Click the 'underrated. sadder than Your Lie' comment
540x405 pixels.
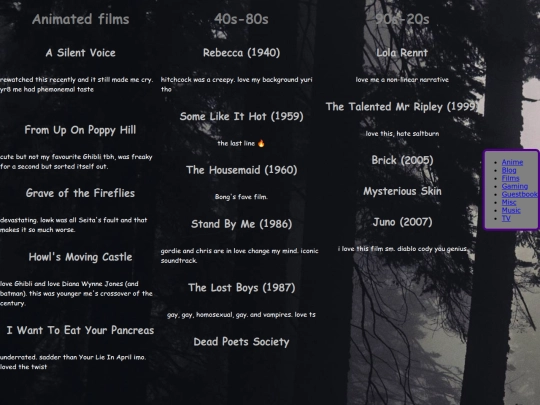(73, 362)
